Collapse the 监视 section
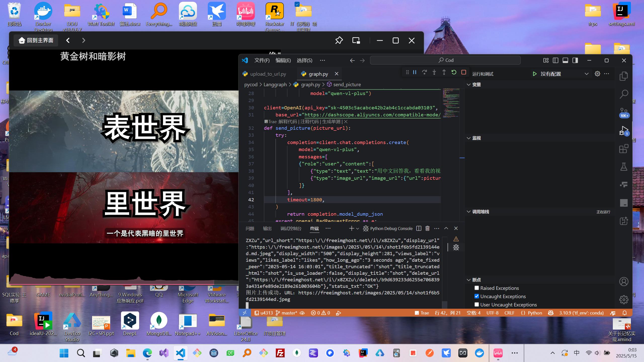The height and width of the screenshot is (362, 644). click(x=468, y=138)
